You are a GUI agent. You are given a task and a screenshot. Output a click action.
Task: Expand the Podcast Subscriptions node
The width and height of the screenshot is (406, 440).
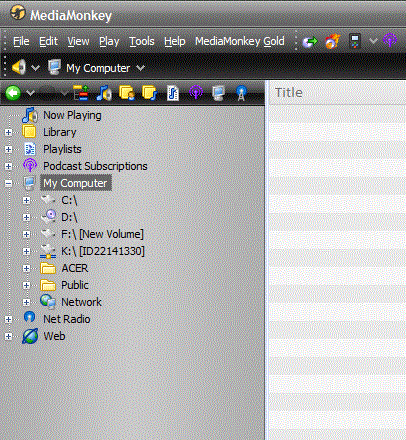click(x=8, y=166)
